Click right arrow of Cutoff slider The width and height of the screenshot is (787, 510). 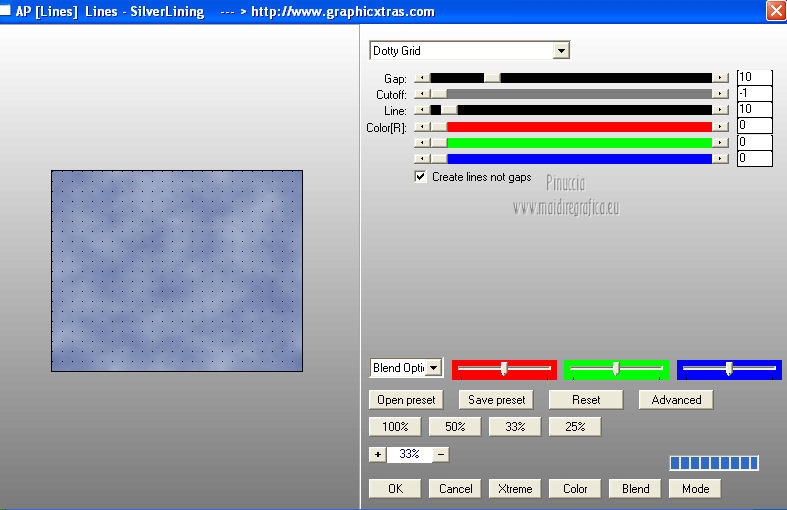pyautogui.click(x=720, y=94)
